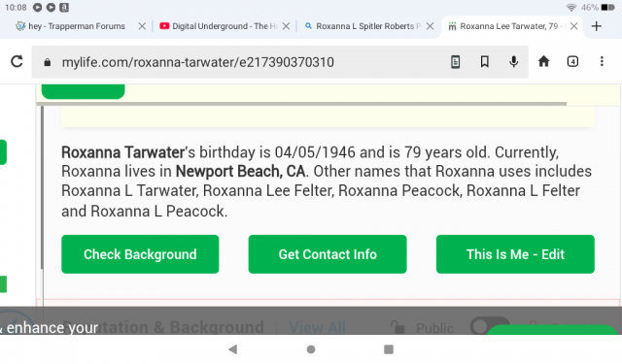Click This Is Me - Edit button
Screen dimensions: 622x364
pyautogui.click(x=515, y=254)
